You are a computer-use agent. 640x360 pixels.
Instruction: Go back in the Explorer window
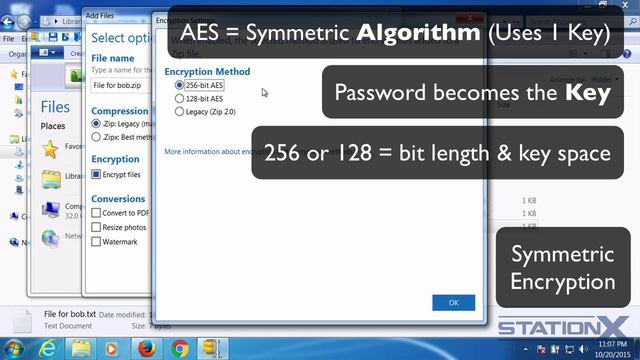(x=8, y=22)
